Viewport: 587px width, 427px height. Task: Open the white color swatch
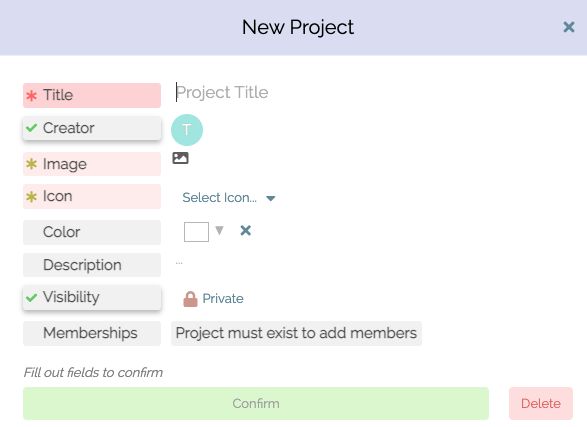coord(196,232)
